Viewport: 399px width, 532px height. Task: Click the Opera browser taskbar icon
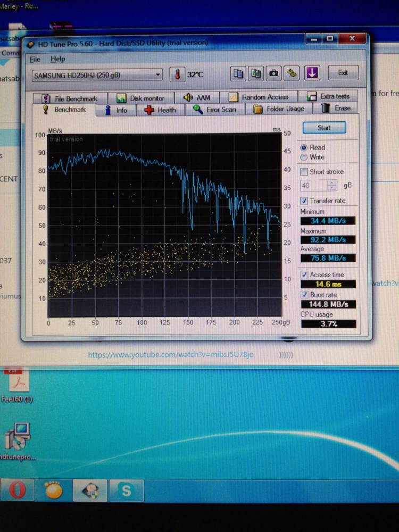coord(18,490)
